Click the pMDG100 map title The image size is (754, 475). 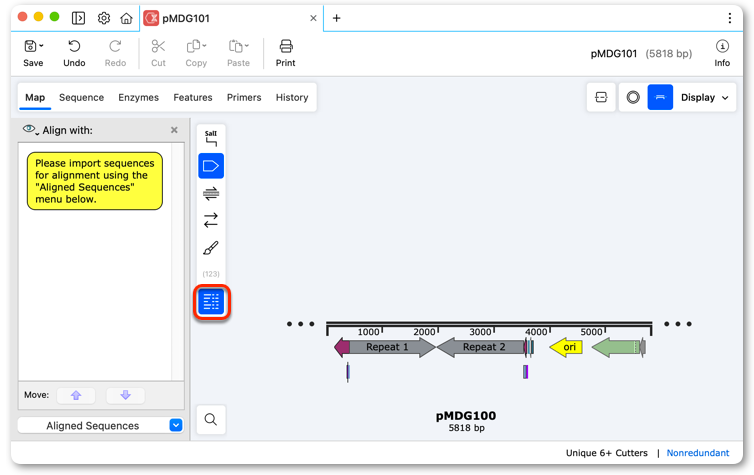465,416
